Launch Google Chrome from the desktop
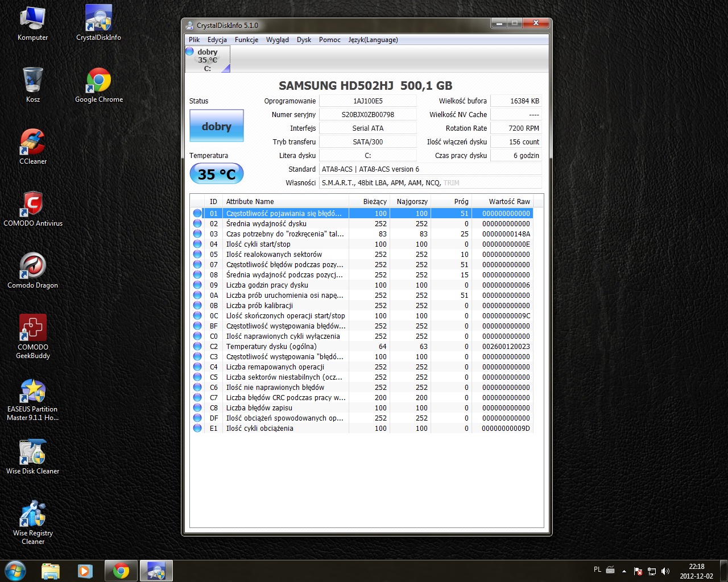 [x=98, y=85]
